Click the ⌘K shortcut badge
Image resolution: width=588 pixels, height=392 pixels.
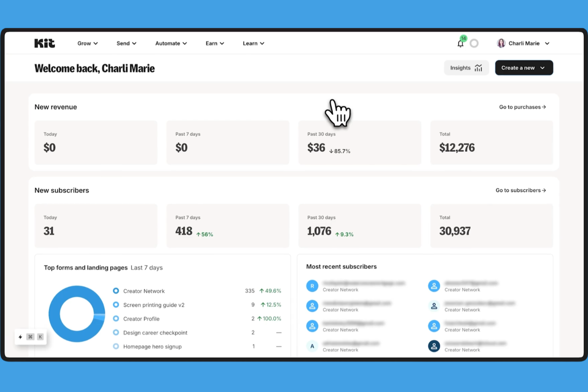pyautogui.click(x=35, y=336)
